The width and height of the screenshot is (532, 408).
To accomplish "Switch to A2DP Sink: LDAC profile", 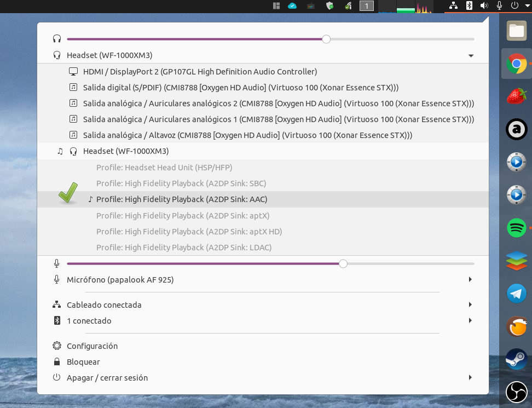I will (263, 248).
